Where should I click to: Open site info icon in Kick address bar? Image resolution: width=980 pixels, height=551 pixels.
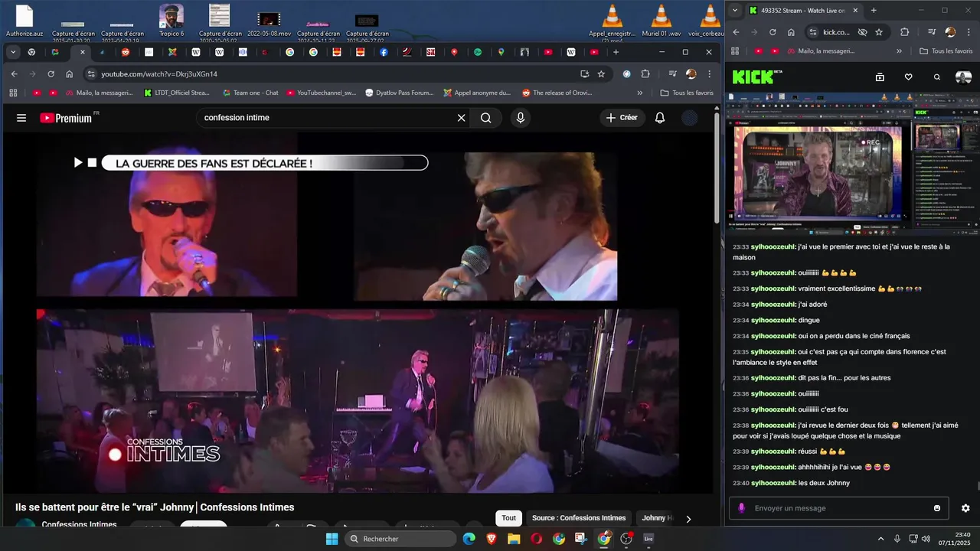[812, 32]
